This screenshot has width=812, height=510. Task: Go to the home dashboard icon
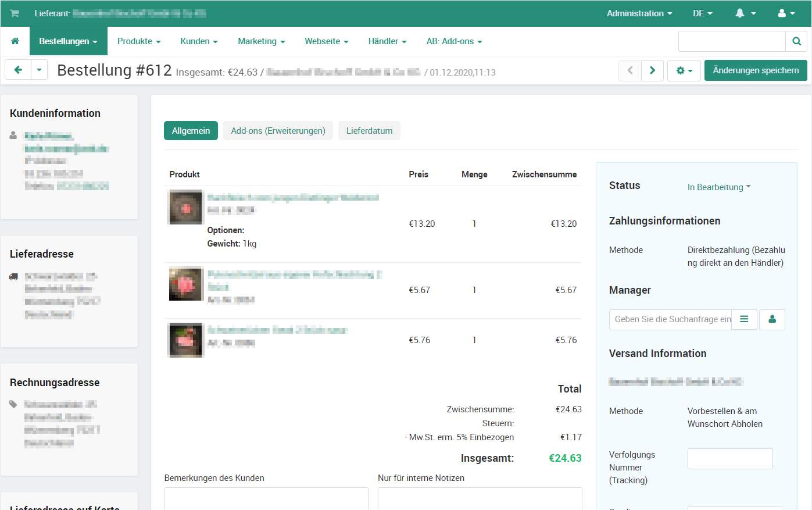coord(15,41)
